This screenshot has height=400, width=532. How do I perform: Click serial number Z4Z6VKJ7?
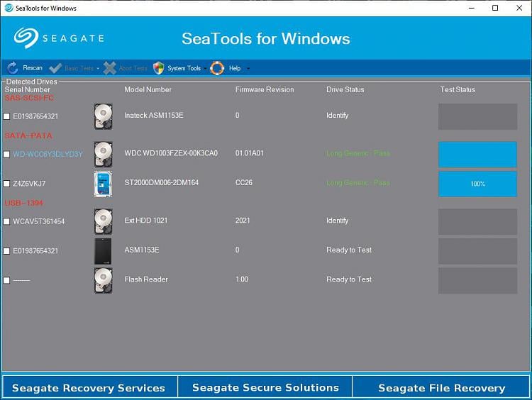tap(29, 184)
